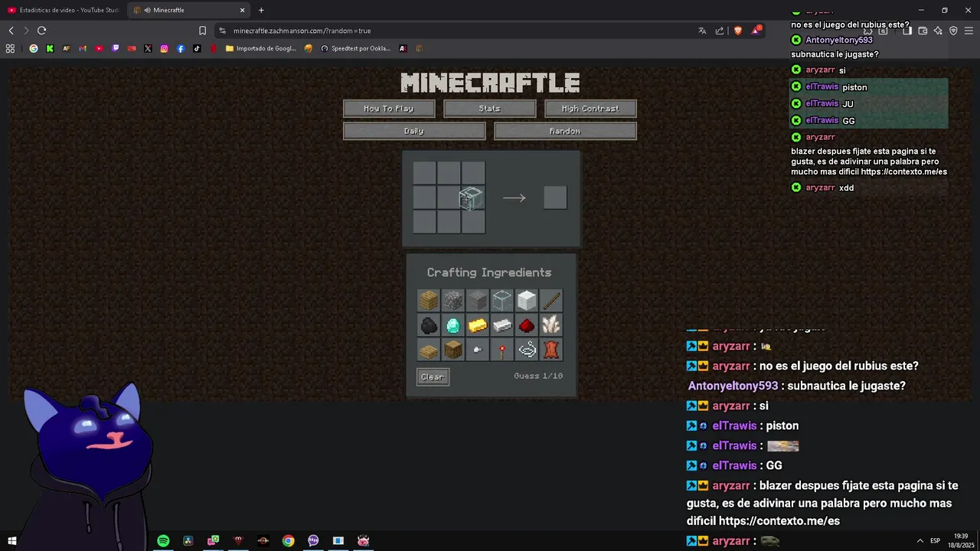The height and width of the screenshot is (551, 980).
Task: Open the Google bookmark
Action: coord(34,48)
